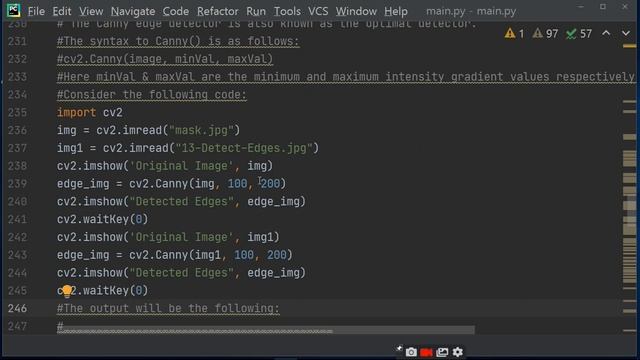Open the image gallery icon

(x=442, y=352)
